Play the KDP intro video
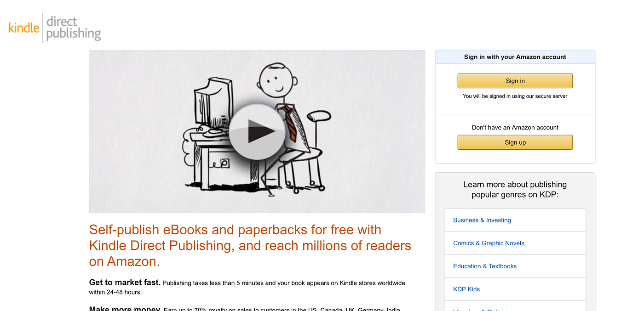The height and width of the screenshot is (311, 644). [257, 132]
